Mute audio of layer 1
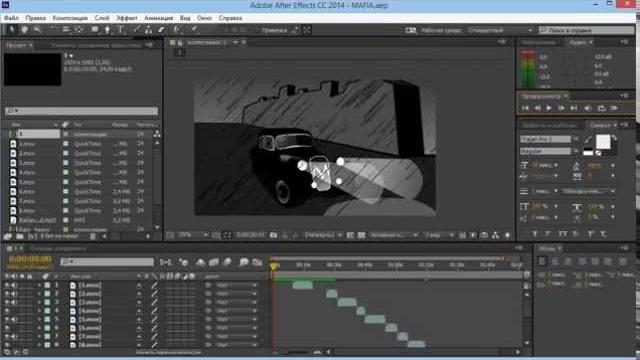 click(x=14, y=285)
